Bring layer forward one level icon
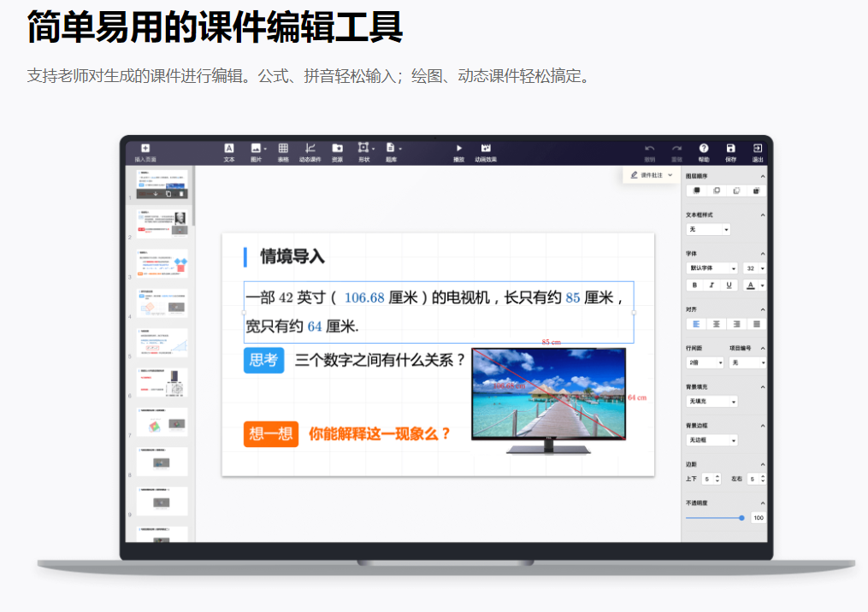Image resolution: width=868 pixels, height=612 pixels. [x=717, y=191]
